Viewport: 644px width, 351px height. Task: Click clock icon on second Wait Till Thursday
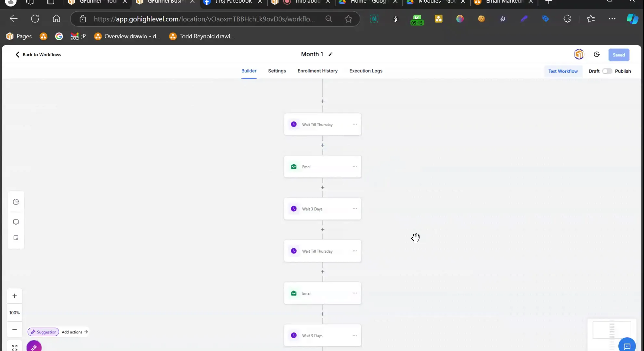pos(294,251)
